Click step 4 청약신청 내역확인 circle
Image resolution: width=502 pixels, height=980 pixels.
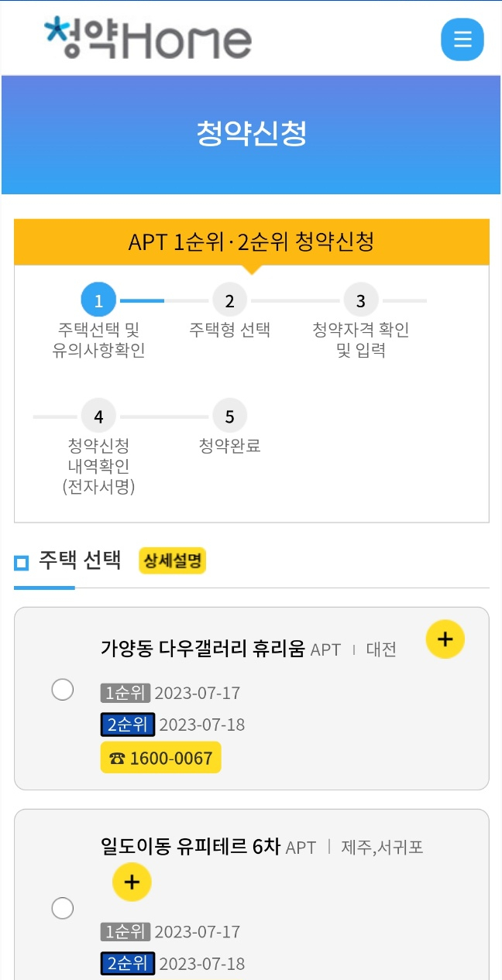click(x=98, y=416)
